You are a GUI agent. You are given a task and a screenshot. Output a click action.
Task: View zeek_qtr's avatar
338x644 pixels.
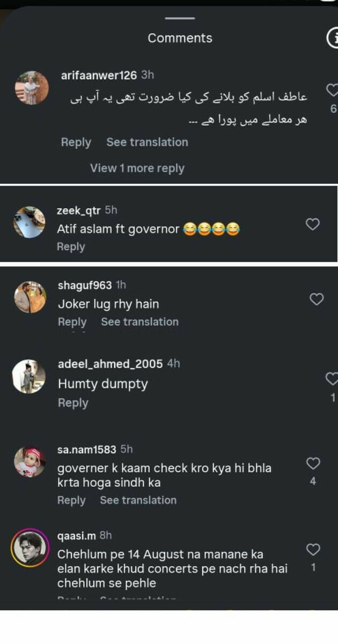click(x=30, y=222)
